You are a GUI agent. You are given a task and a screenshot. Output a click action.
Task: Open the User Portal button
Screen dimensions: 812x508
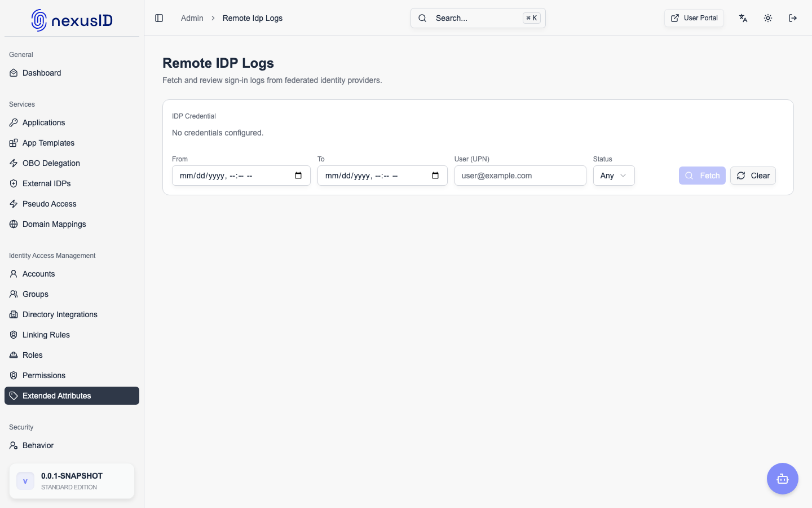tap(694, 18)
